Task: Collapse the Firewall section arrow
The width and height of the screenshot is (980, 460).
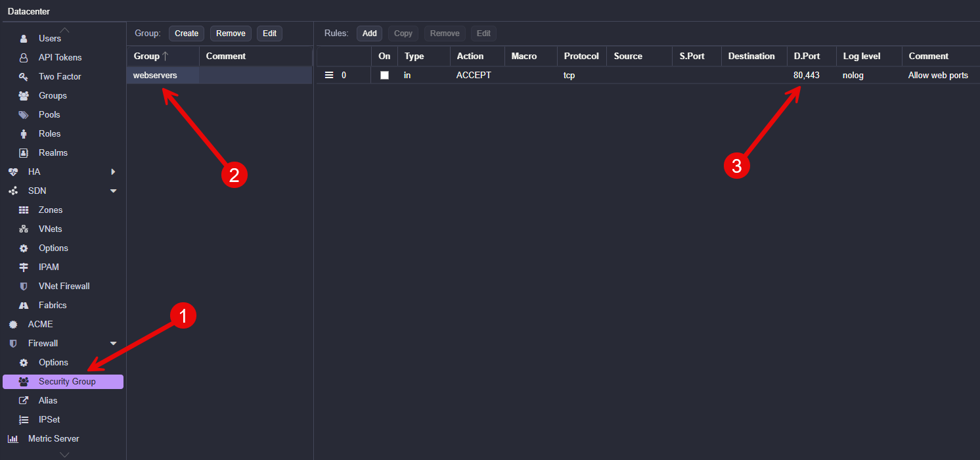Action: point(113,344)
